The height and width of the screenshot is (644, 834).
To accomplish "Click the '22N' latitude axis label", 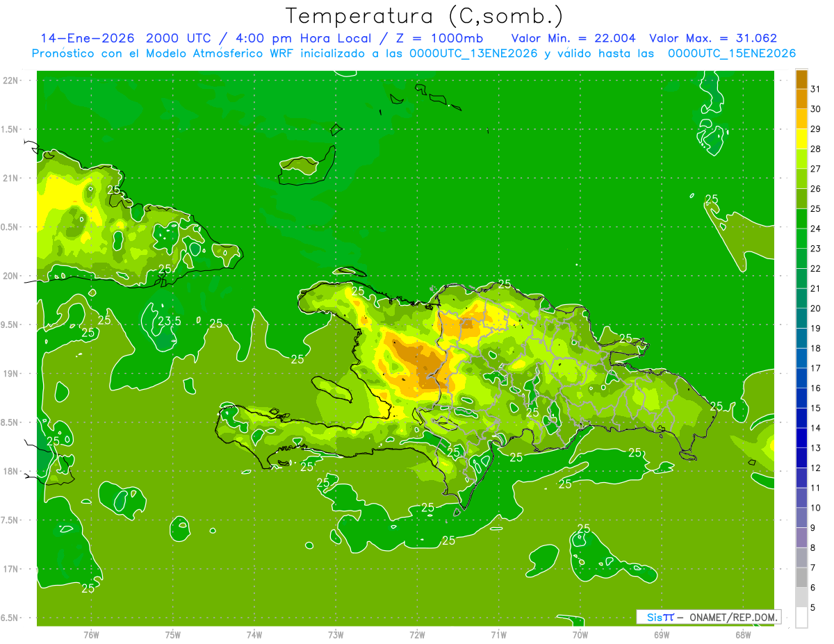I will 10,81.
